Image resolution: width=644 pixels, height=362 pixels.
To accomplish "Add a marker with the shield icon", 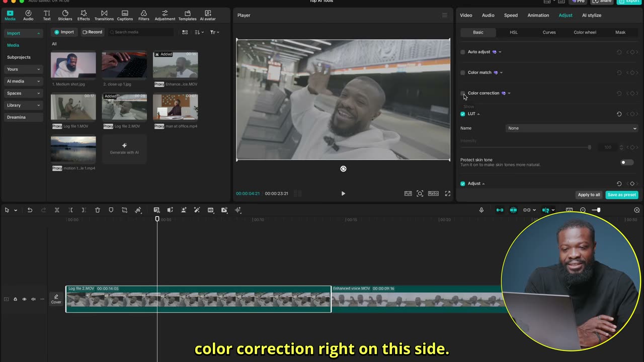I will click(111, 210).
